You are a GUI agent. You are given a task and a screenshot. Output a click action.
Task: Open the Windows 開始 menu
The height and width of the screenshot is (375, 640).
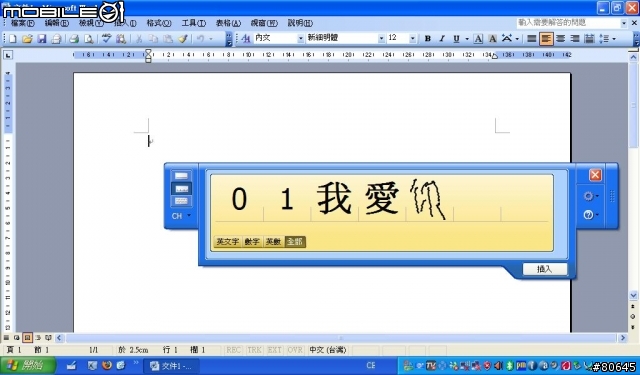click(28, 365)
